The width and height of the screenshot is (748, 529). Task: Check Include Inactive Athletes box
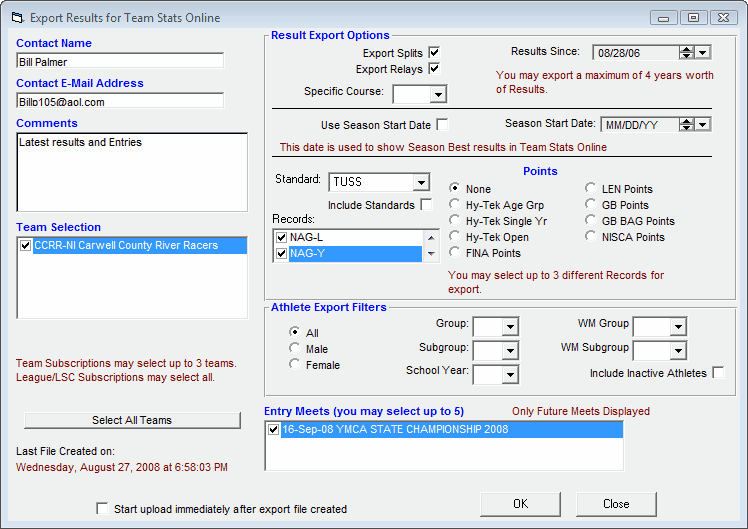[718, 373]
